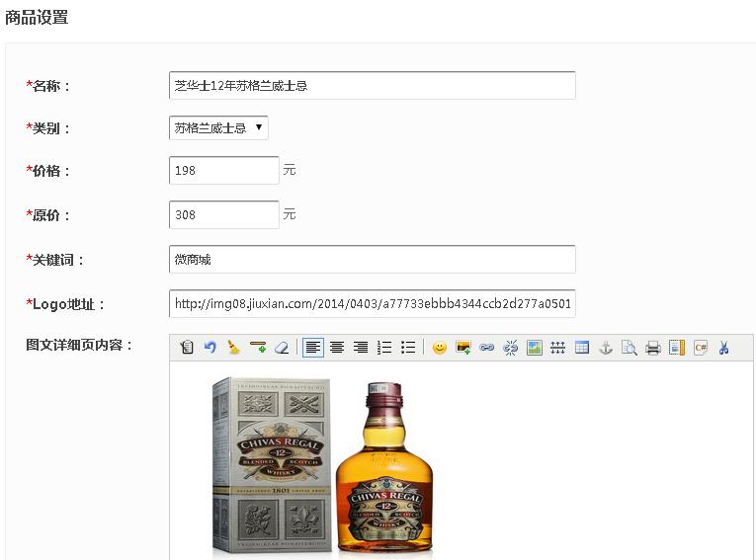Click the 名称 product name field
The image size is (756, 560).
(372, 86)
